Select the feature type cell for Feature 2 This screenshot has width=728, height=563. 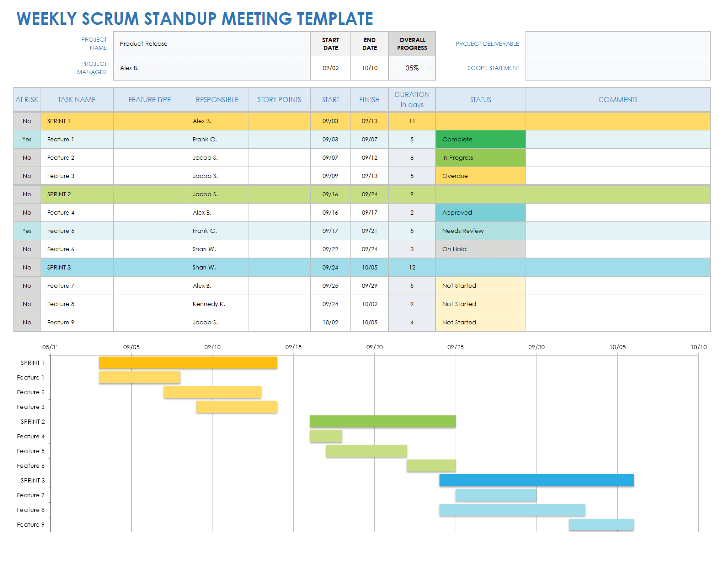[150, 158]
